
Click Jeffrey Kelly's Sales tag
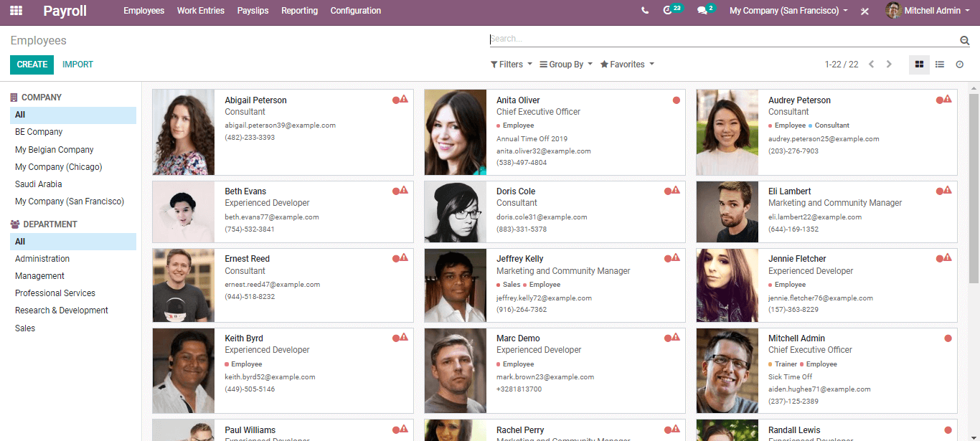pos(509,285)
